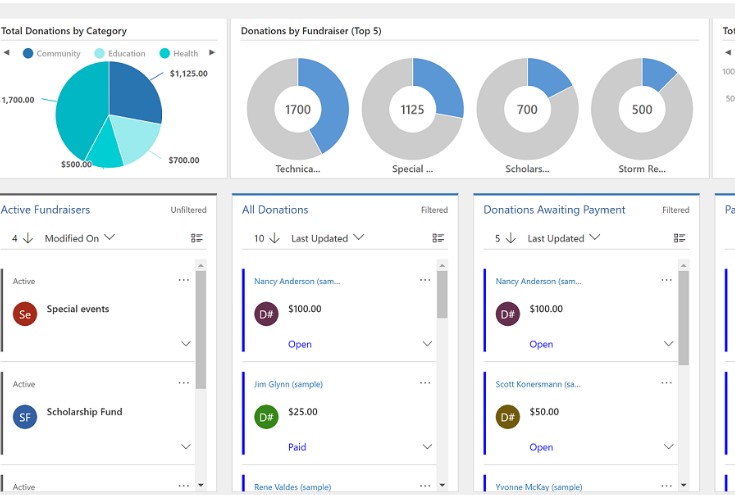Click previous legend arrow in Total Donations chart
735x495 pixels.
click(x=7, y=52)
